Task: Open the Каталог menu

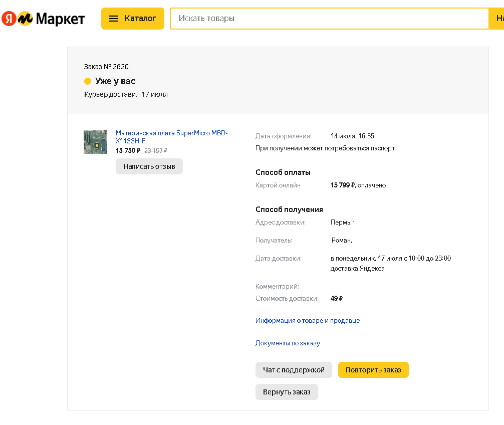Action: click(x=133, y=19)
